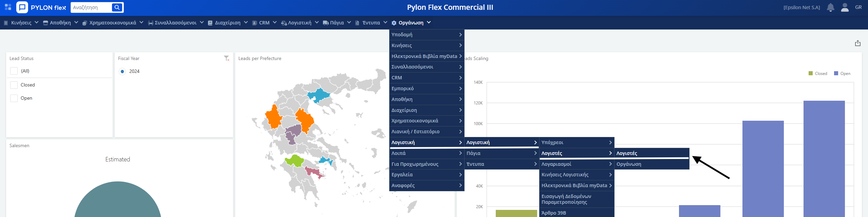
Task: Open Εργαλεία submenu entry
Action: point(427,175)
